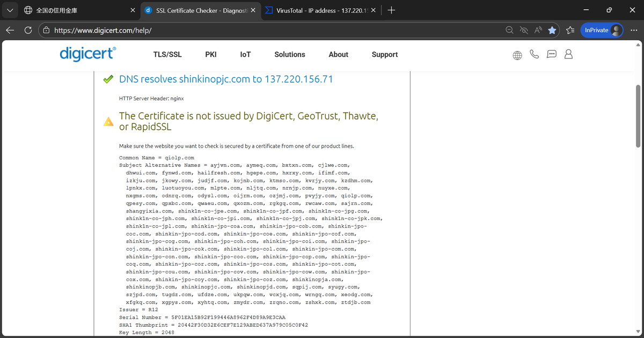Switch to the VirusTotal IP address tab
This screenshot has width=644, height=338.
pos(321,10)
